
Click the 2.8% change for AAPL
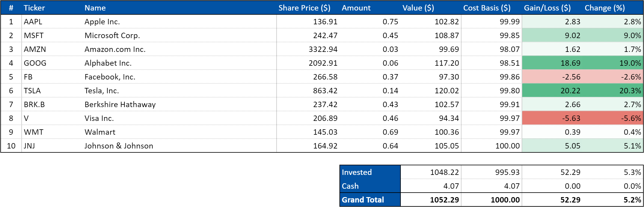(x=613, y=22)
